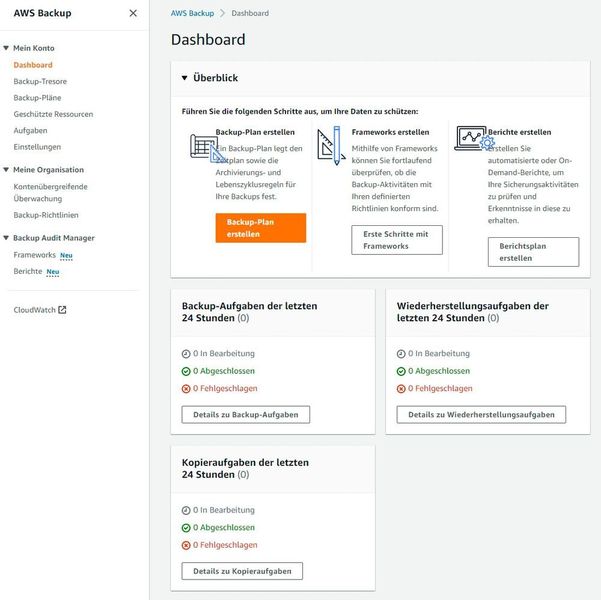This screenshot has height=600, width=601.
Task: Click Backup-Plan erstellen heading text
Action: point(255,132)
